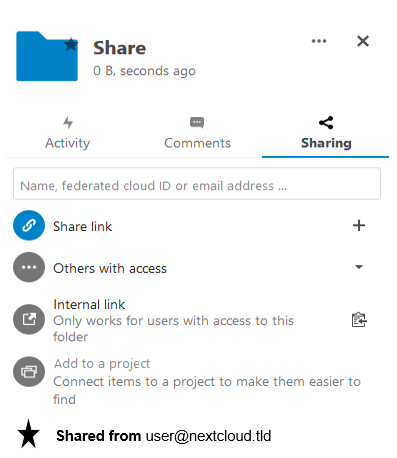Click the Connect items to a project description

207,390
